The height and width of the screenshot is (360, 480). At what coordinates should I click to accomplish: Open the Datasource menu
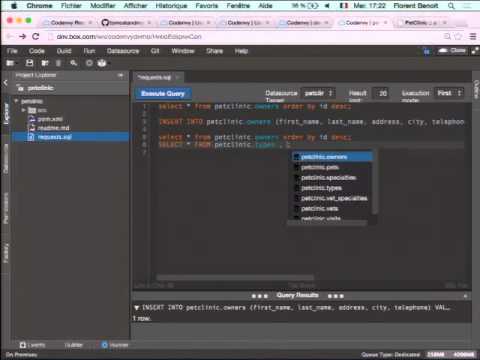(123, 51)
